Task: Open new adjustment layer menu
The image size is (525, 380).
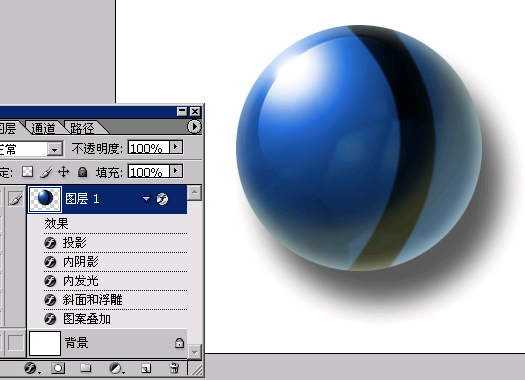Action: [116, 368]
